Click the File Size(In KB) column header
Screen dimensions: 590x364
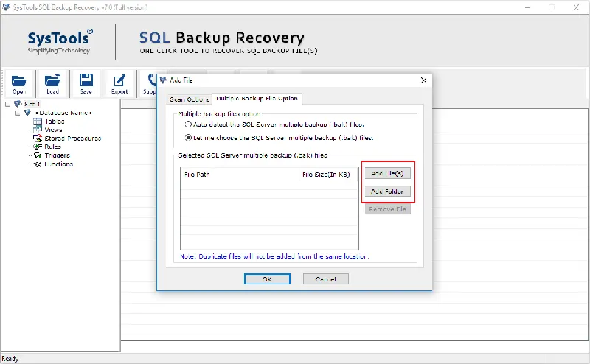pos(328,175)
